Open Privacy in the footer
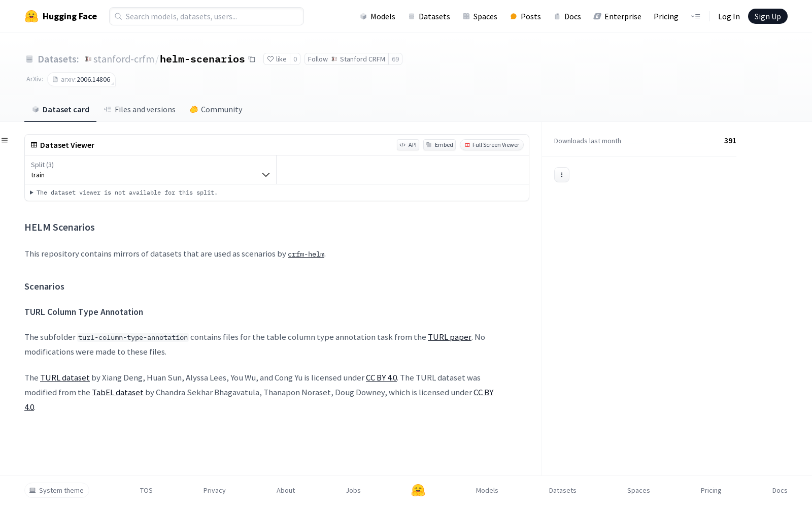This screenshot has width=812, height=508. click(x=214, y=490)
